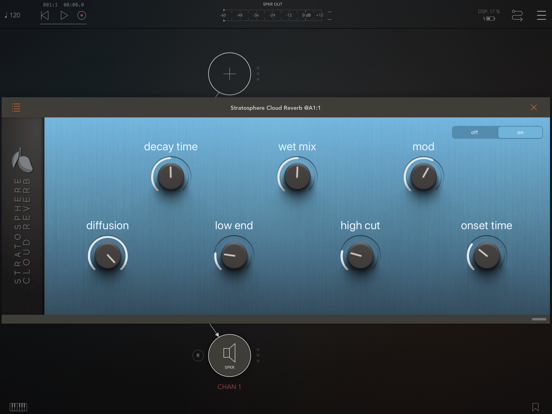Tap the tempo 120 indicator

coord(12,15)
